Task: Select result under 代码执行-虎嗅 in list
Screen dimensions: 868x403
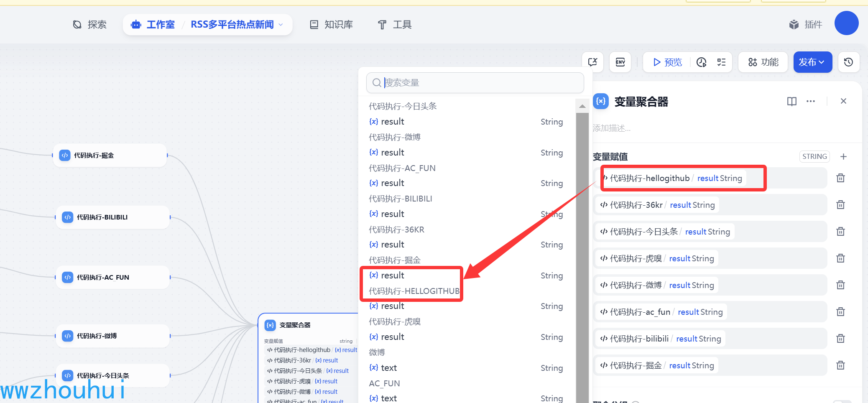Action: coord(466,337)
